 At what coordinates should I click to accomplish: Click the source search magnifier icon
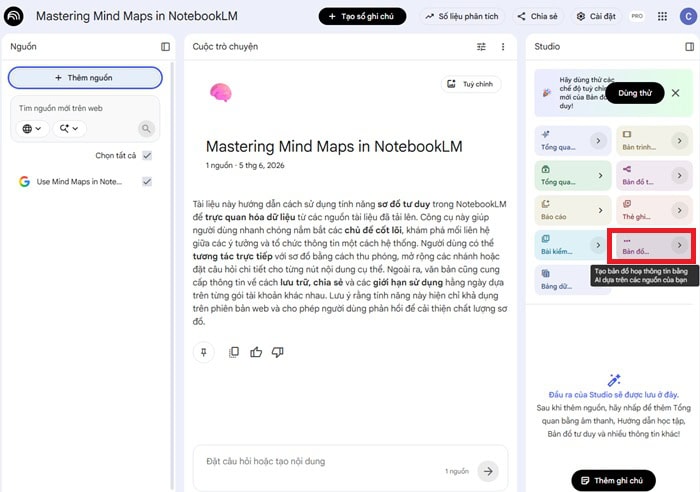[146, 129]
